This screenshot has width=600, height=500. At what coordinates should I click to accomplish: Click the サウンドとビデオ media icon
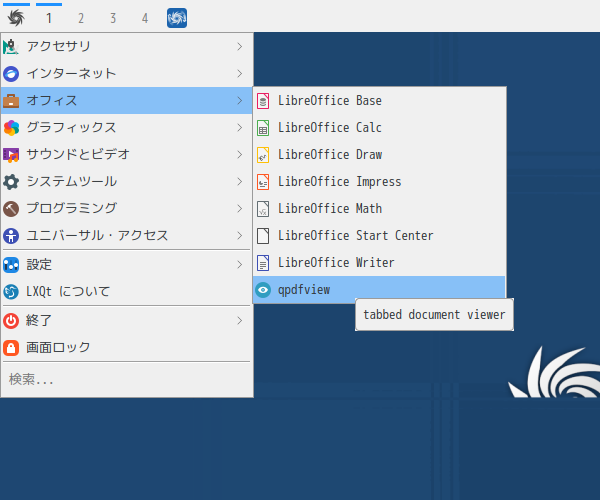point(11,155)
